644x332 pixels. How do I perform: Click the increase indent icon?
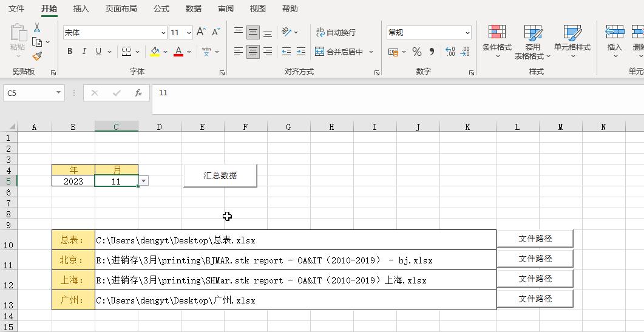(300, 52)
